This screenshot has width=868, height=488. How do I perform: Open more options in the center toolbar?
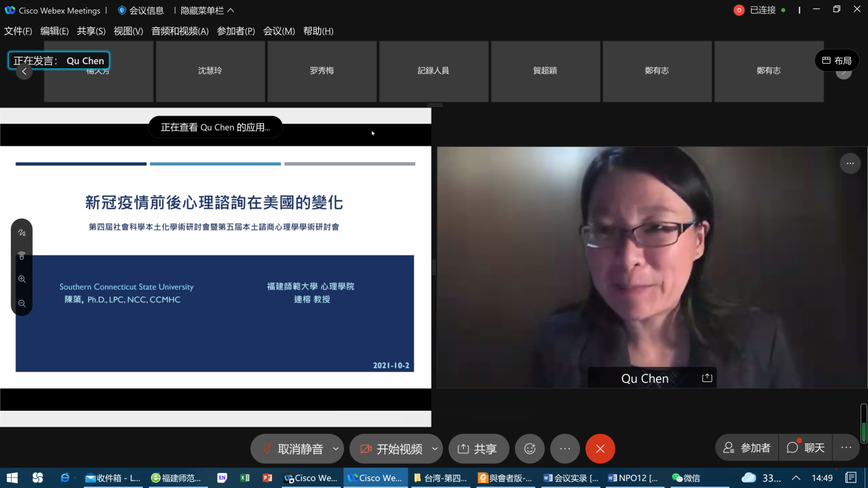point(565,449)
